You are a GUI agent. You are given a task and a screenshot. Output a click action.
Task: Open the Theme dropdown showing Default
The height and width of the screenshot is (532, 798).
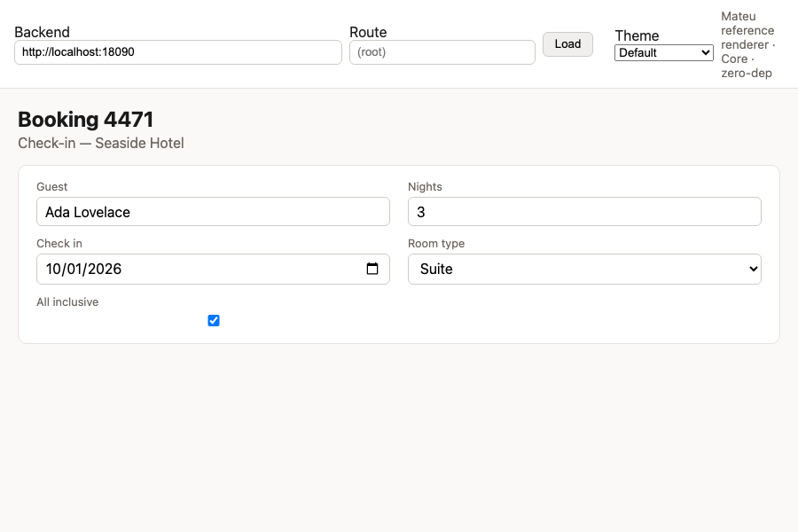point(663,53)
